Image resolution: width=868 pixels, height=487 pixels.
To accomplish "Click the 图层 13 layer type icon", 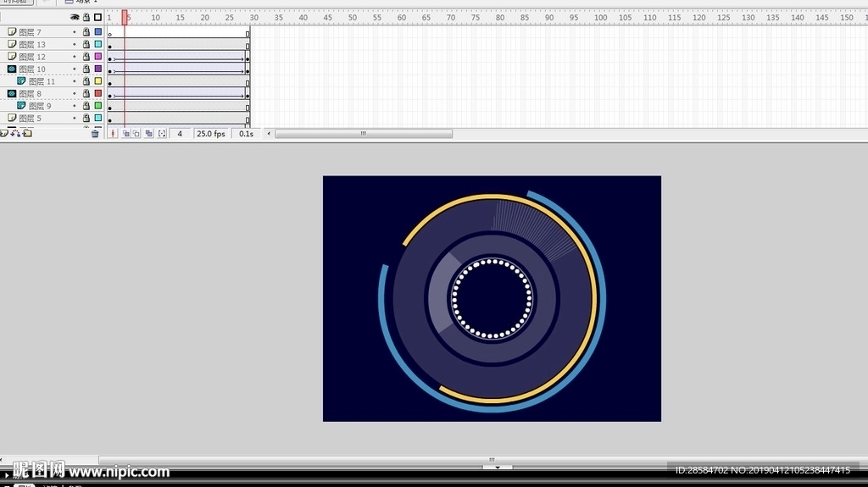I will click(x=12, y=44).
